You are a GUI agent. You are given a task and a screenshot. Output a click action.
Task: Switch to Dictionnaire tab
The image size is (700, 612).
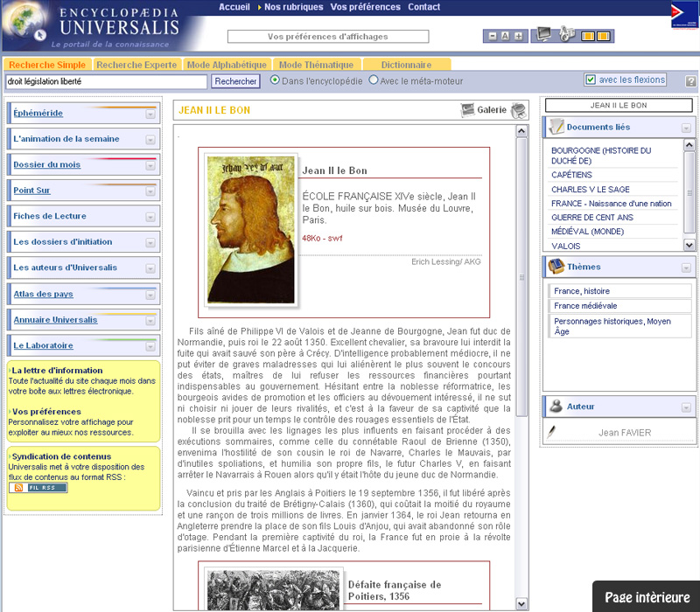click(x=406, y=65)
